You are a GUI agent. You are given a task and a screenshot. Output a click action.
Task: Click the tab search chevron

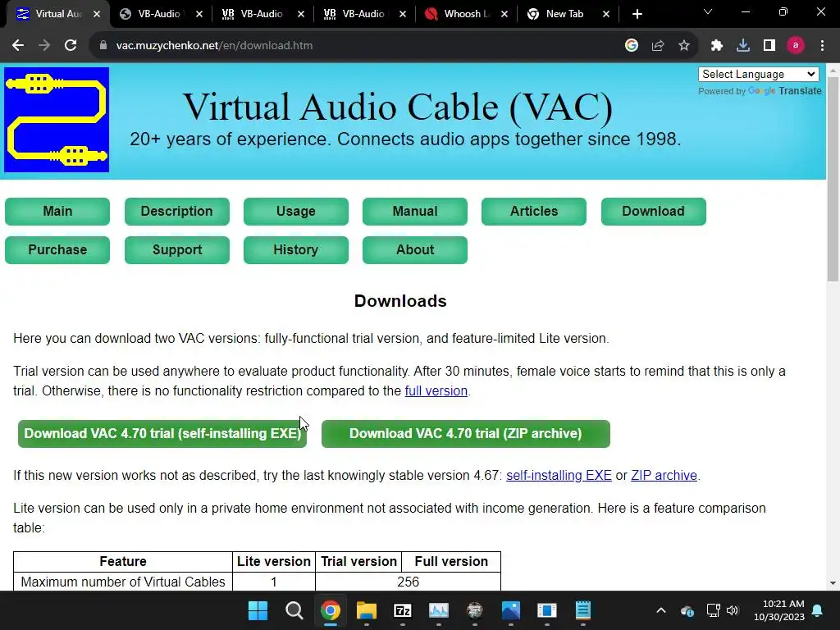point(708,11)
